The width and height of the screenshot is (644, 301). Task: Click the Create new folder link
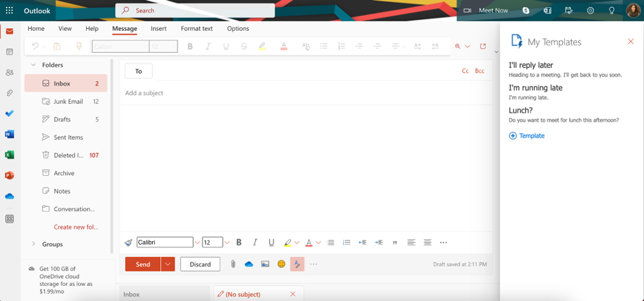[76, 227]
